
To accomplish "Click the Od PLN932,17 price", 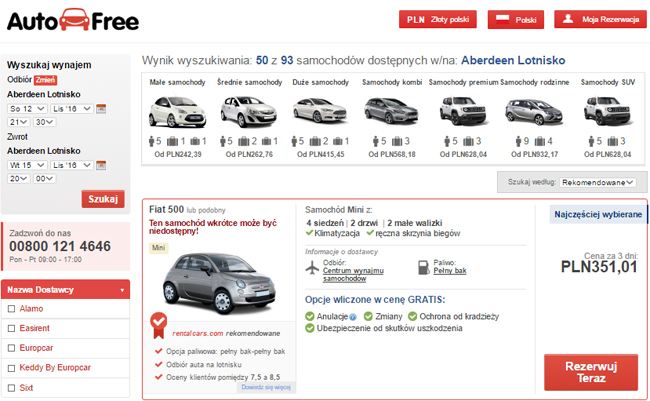I will coord(534,154).
